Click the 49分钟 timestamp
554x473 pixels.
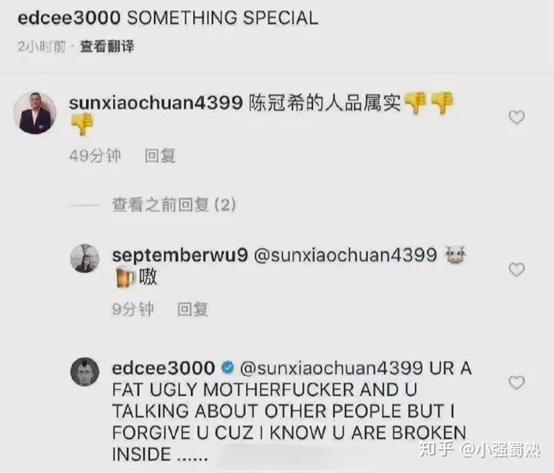tap(95, 156)
